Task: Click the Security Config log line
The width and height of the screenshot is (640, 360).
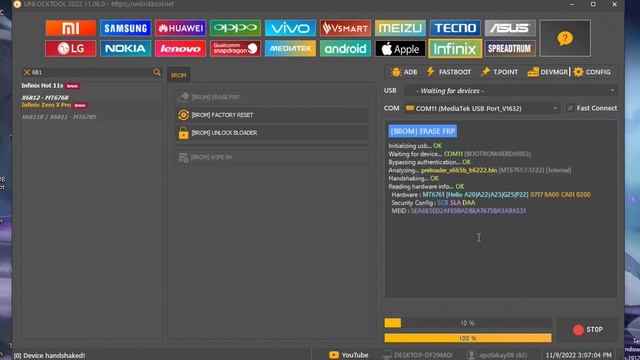Action: [433, 203]
